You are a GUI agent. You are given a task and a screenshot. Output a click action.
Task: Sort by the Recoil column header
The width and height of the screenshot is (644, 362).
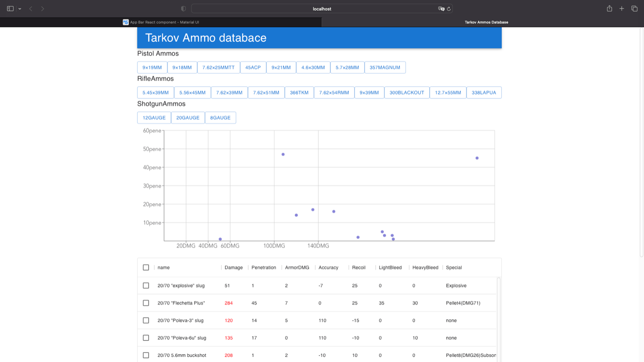coord(359,267)
